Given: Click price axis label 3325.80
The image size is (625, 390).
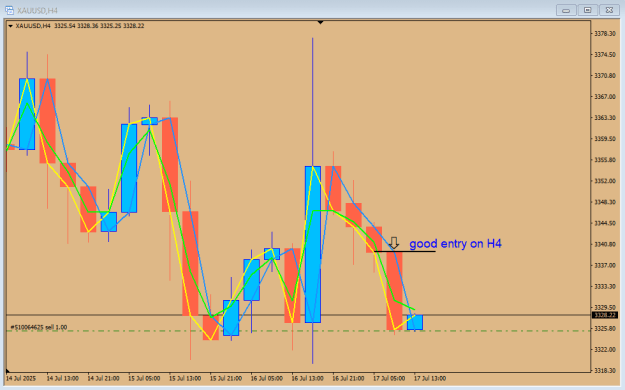Looking at the screenshot, I should click(x=605, y=329).
